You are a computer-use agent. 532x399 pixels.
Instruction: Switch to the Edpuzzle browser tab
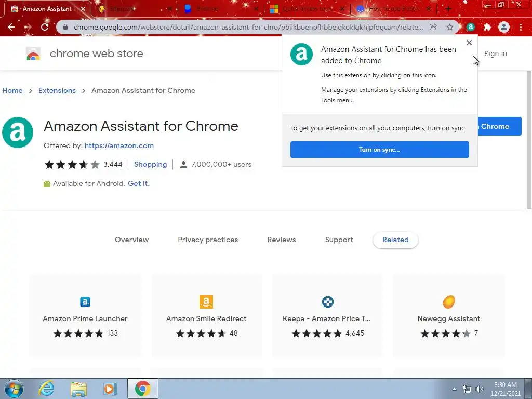(x=135, y=9)
